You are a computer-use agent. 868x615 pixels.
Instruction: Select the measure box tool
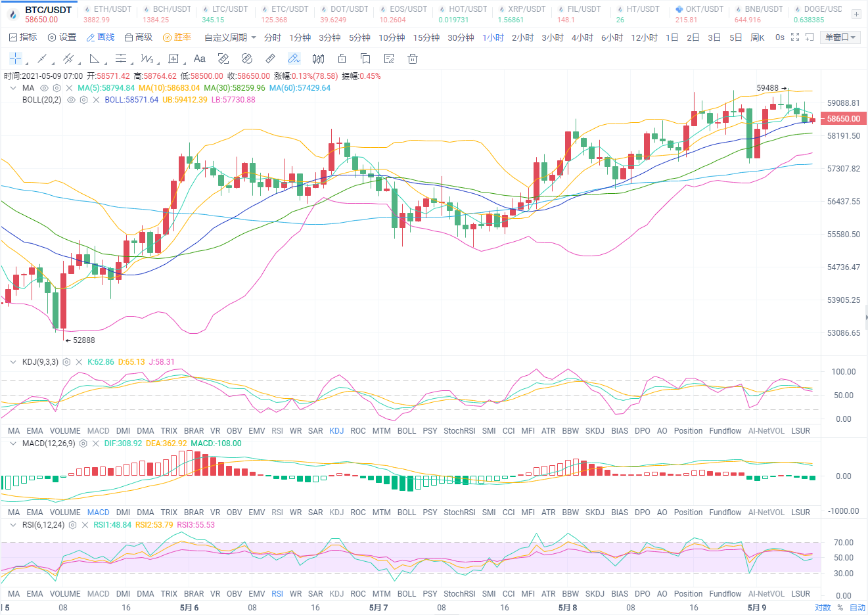[x=173, y=58]
